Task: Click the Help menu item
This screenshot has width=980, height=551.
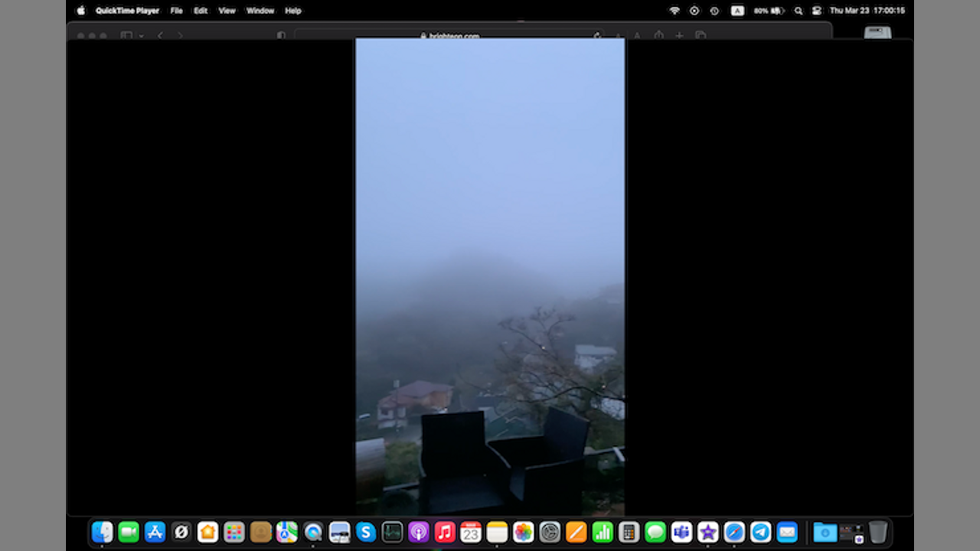Action: 292,11
